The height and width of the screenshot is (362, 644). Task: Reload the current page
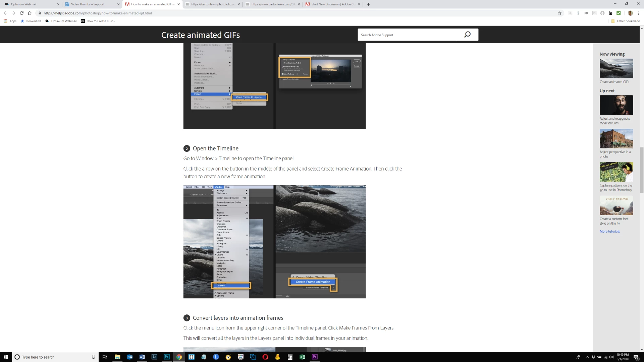[x=21, y=13]
